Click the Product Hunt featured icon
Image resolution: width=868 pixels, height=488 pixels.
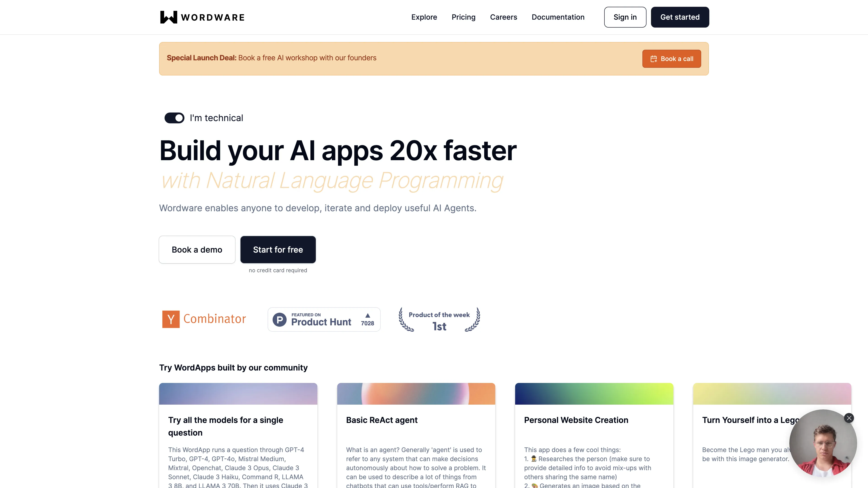[324, 319]
